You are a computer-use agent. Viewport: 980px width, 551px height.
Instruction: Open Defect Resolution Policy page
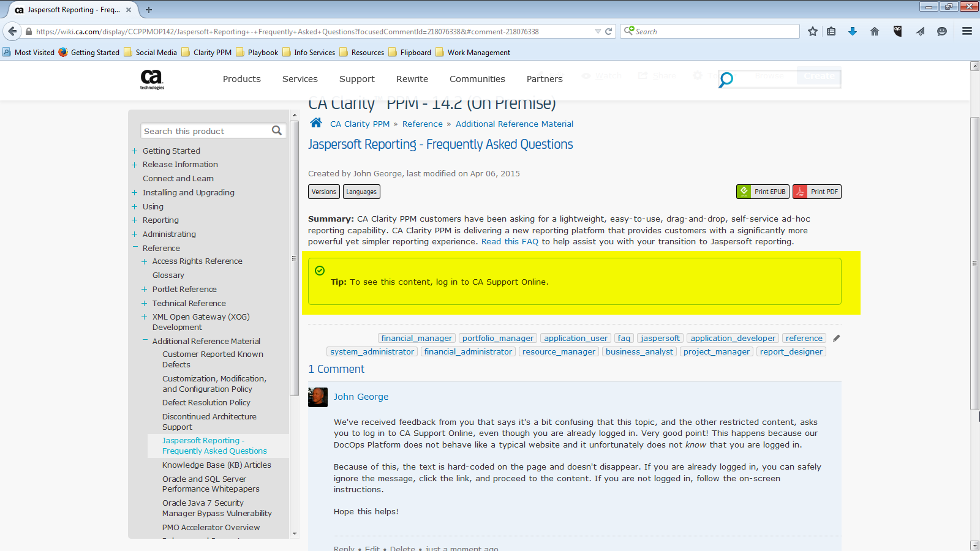pos(206,402)
